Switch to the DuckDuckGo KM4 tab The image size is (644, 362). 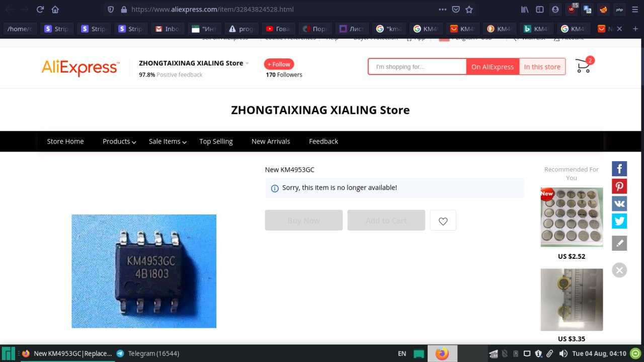(499, 29)
